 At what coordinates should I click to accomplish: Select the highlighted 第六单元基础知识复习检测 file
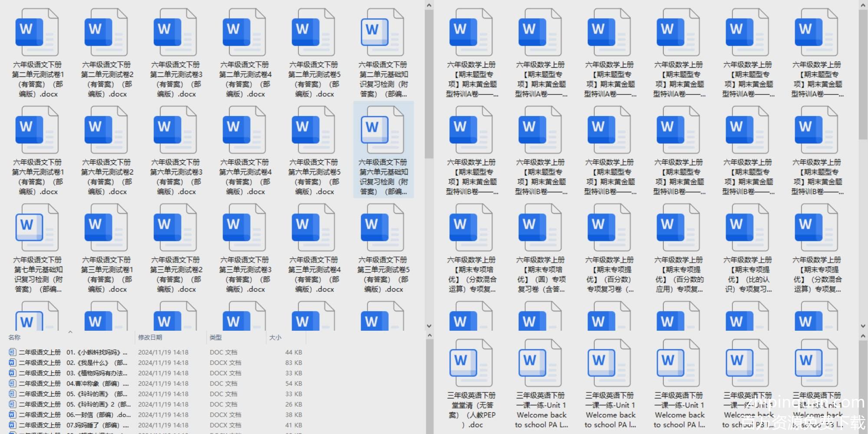pyautogui.click(x=383, y=150)
